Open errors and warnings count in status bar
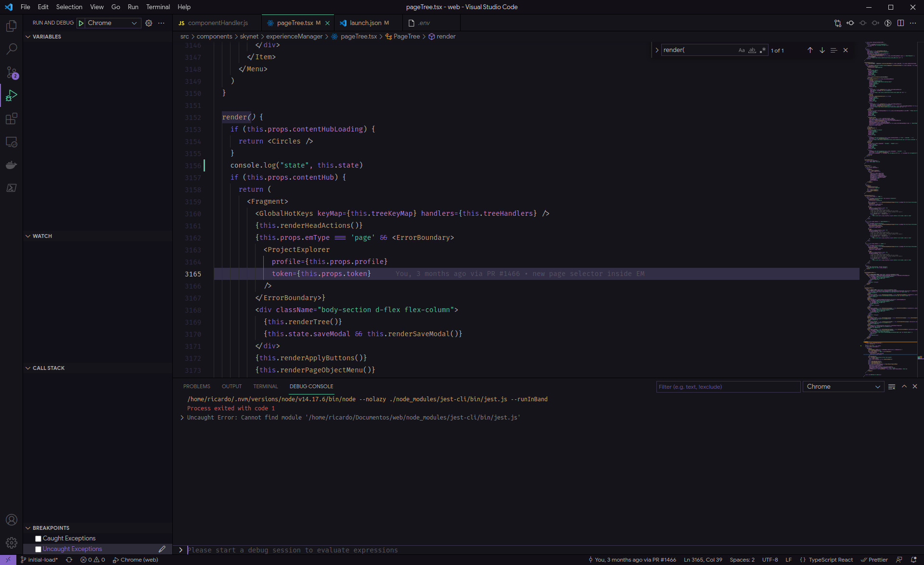 tap(92, 560)
